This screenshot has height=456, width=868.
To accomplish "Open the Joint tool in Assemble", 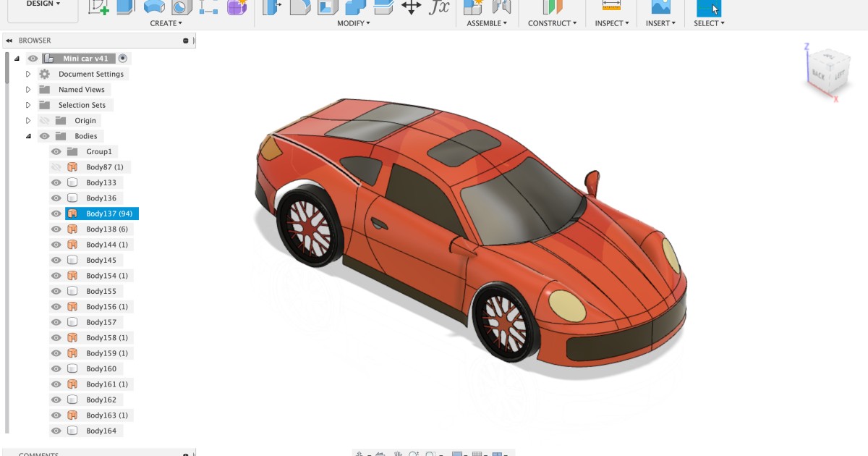I will point(502,8).
